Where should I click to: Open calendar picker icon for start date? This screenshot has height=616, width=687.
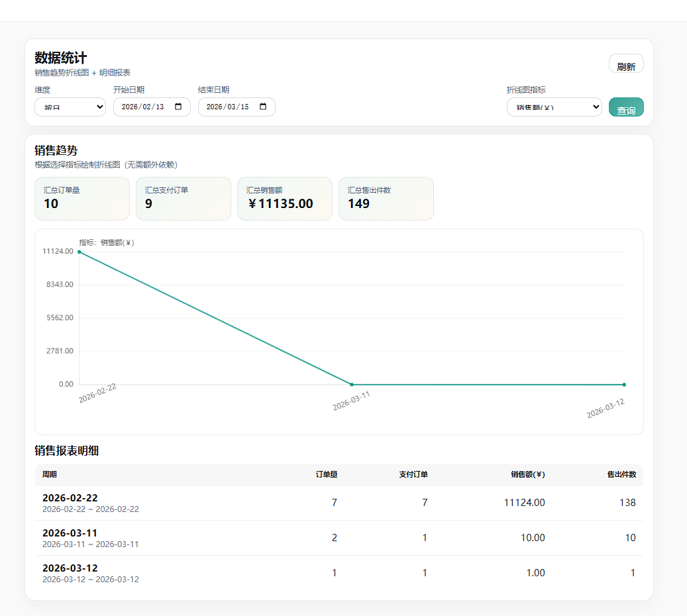click(x=178, y=107)
